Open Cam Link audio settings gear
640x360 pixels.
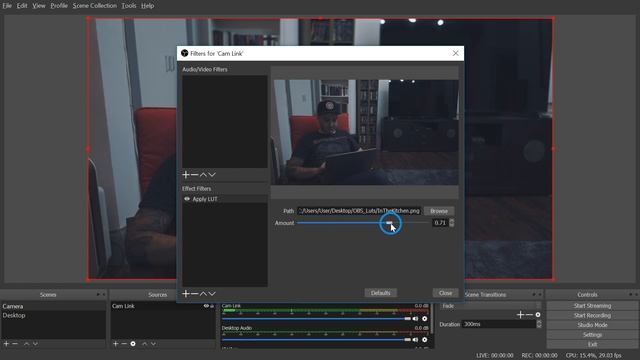424,319
